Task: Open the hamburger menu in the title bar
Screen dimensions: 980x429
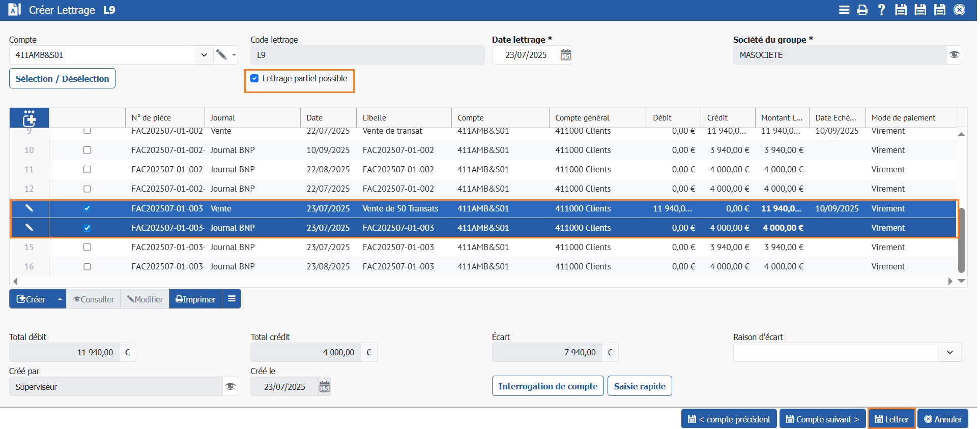Action: 844,10
